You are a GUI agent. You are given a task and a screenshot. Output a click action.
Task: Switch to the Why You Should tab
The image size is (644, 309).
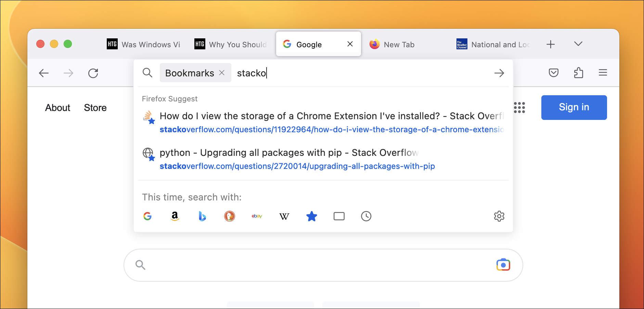231,44
